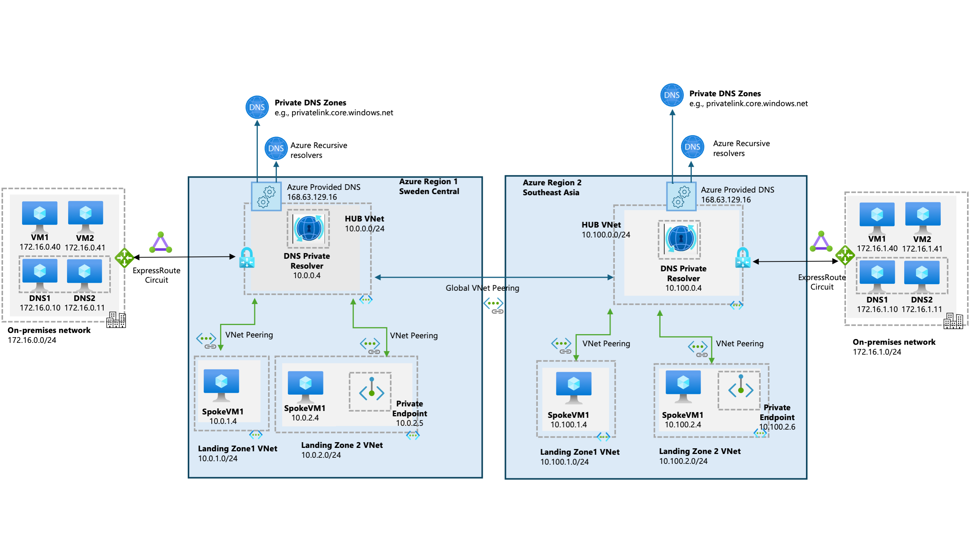
Task: Select DNS1 server icon at 172.16.0.10
Action: [40, 275]
